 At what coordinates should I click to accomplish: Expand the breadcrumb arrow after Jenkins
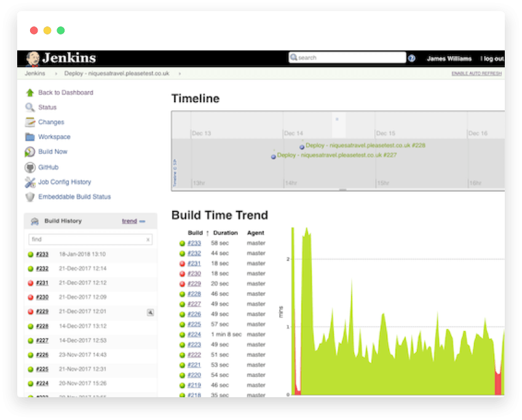coord(56,74)
